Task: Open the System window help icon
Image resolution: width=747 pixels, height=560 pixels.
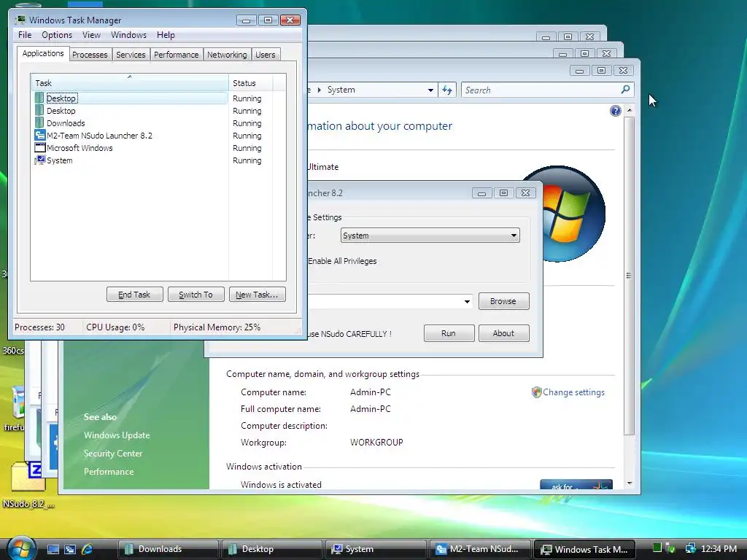Action: coord(616,111)
